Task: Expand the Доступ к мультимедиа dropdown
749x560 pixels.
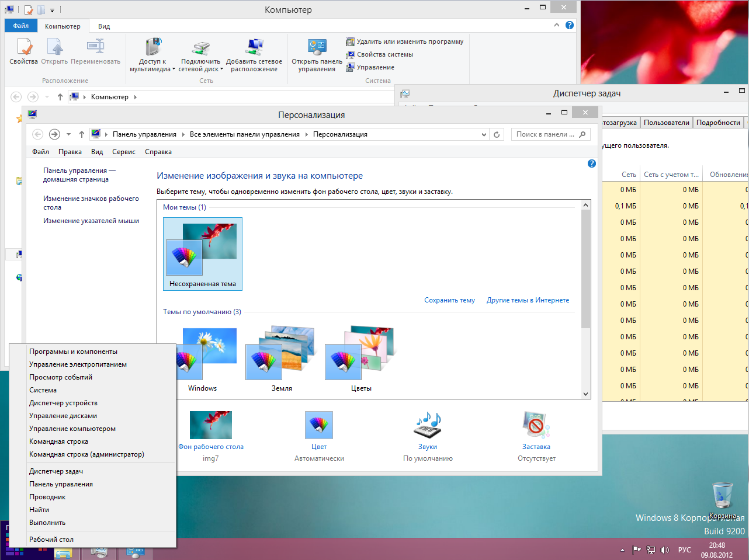Action: click(174, 69)
